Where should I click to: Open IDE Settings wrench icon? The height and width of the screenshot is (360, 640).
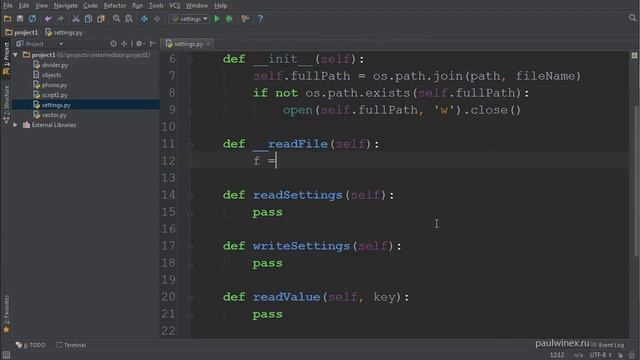tap(245, 19)
